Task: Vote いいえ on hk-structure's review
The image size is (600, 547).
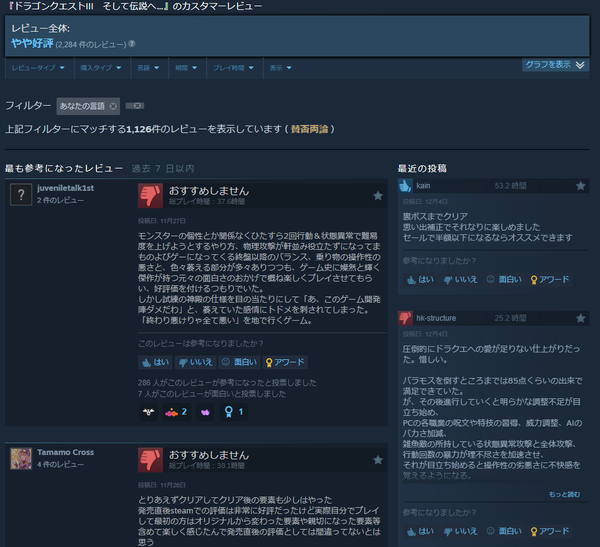Action: coord(460,531)
